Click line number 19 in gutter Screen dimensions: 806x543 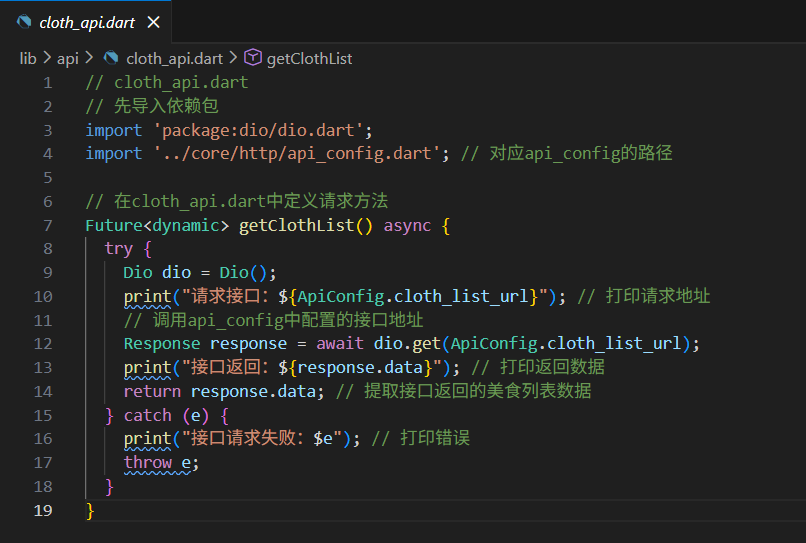coord(43,510)
